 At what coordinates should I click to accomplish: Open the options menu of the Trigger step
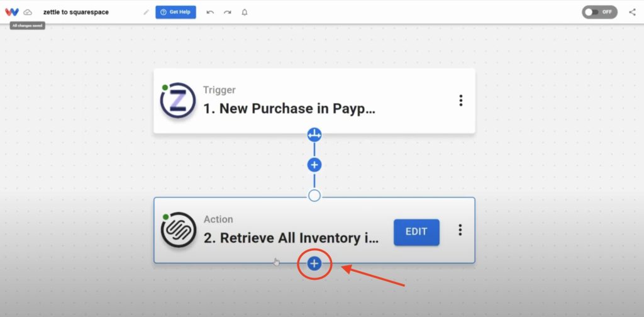point(461,101)
